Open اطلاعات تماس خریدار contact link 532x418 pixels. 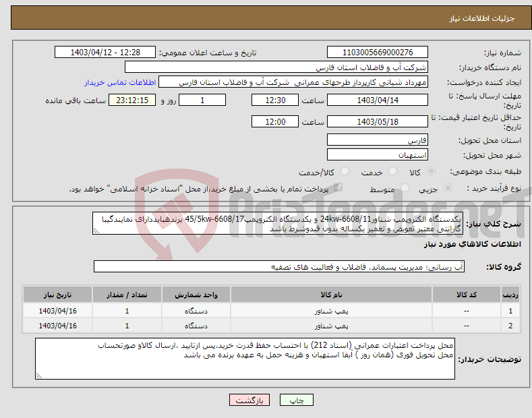click(x=120, y=82)
